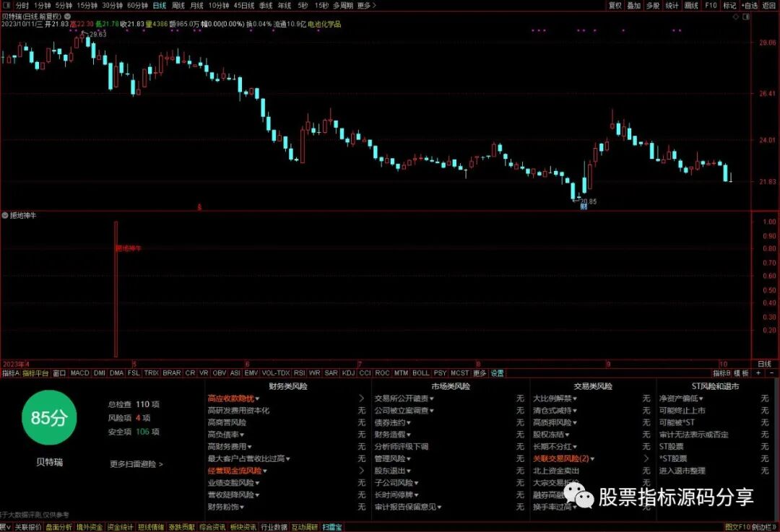Switch to the 扫雷宝 bottom tab
The image size is (780, 532).
(x=331, y=527)
